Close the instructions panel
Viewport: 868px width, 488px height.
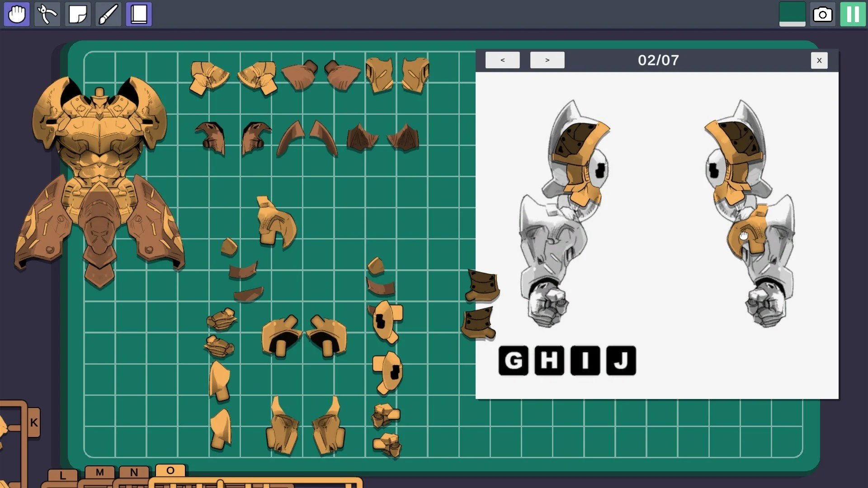click(x=820, y=60)
